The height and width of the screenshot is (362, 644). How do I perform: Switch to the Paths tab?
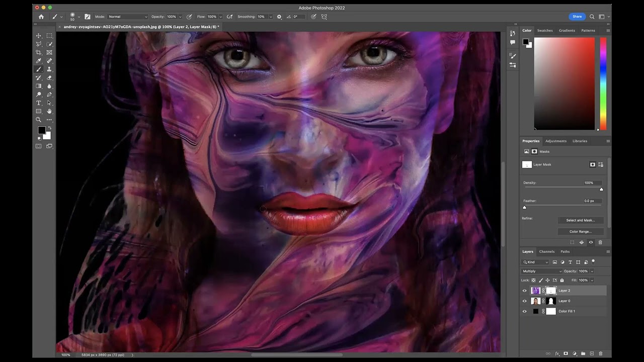click(565, 252)
